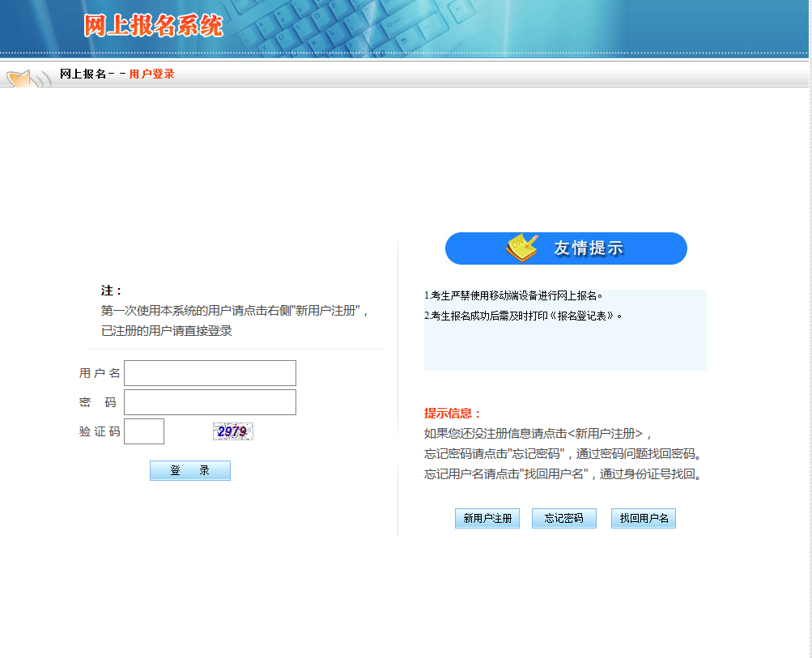The height and width of the screenshot is (658, 812).
Task: Click the 忘记密码 button
Action: (564, 519)
